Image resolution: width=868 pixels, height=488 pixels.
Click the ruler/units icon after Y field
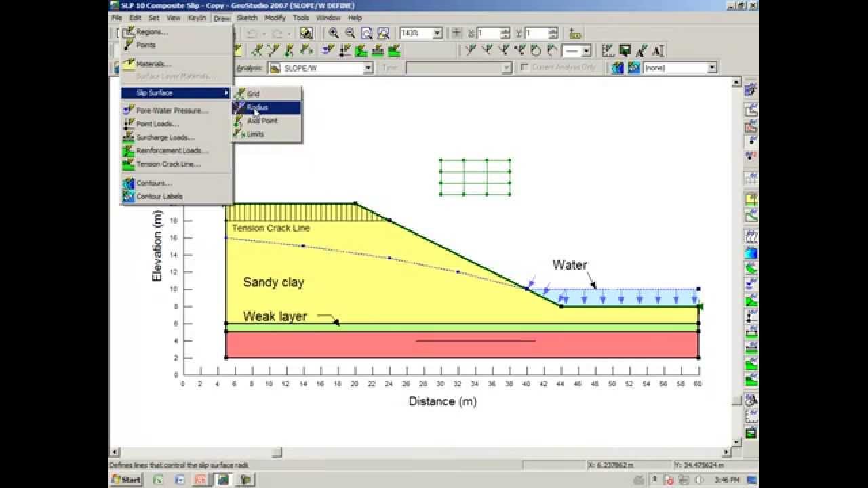point(576,33)
